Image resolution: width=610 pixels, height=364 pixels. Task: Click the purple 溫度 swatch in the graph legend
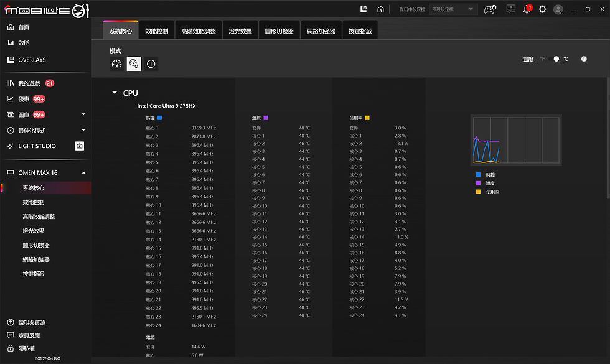click(478, 183)
